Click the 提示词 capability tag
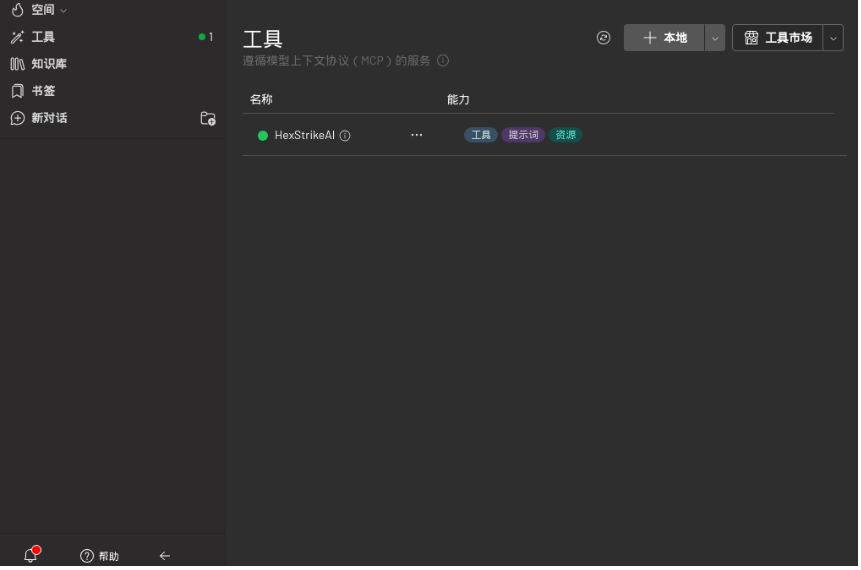Screen dimensions: 861x570 click(523, 135)
